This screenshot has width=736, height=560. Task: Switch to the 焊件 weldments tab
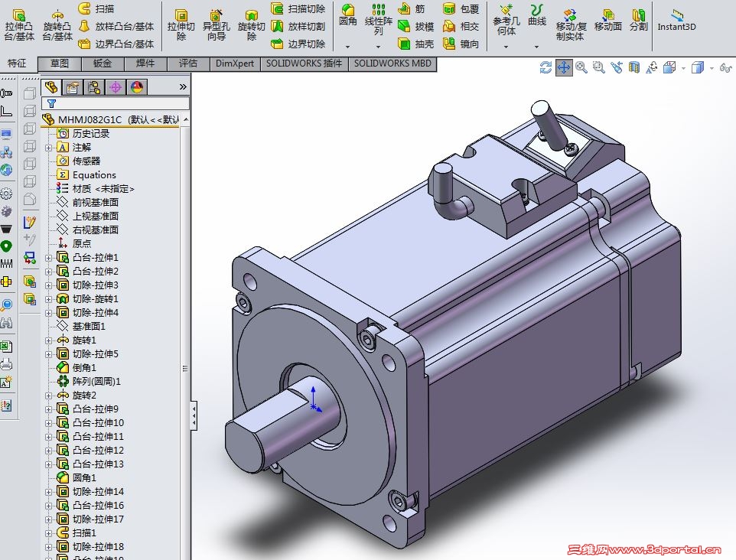click(145, 63)
